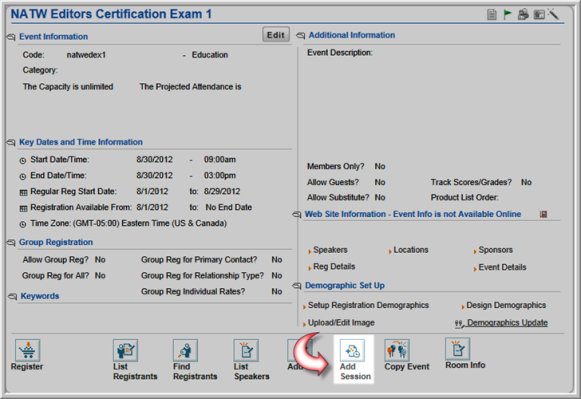Open the Locations link
The height and width of the screenshot is (399, 581).
(411, 250)
